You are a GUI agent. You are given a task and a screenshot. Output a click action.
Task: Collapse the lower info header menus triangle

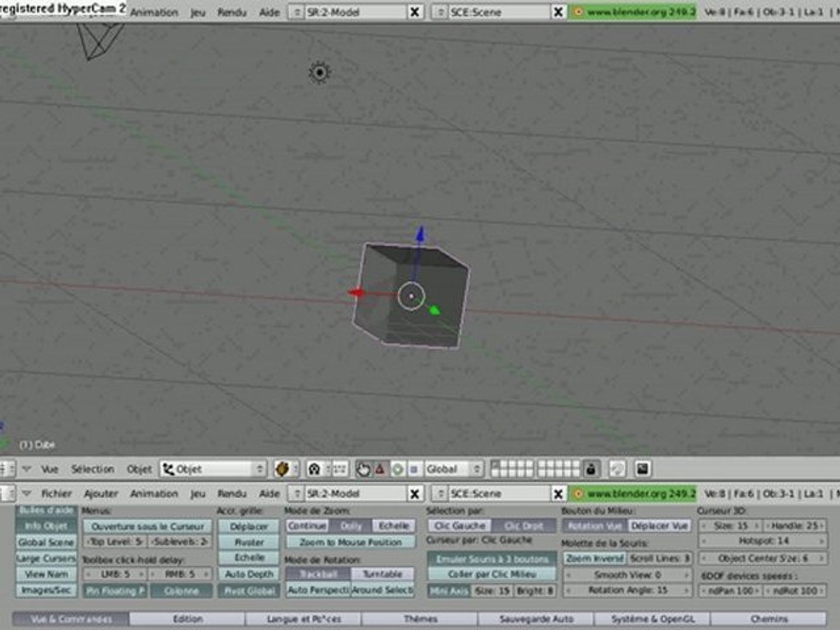point(27,494)
